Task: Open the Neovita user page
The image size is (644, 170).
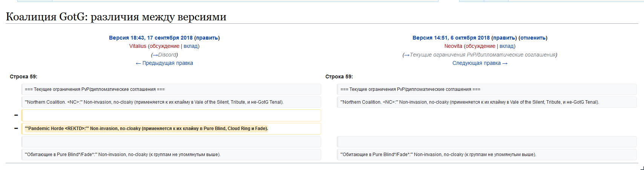Action: (x=453, y=46)
